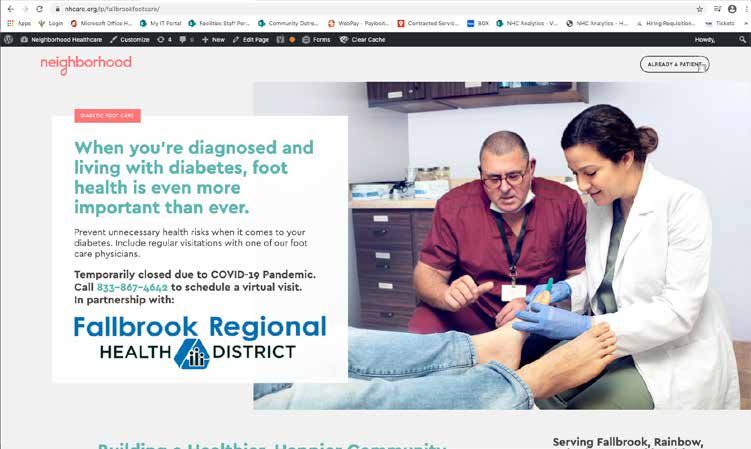This screenshot has height=449, width=751.
Task: Select Edit Page in the admin bar
Action: [250, 40]
